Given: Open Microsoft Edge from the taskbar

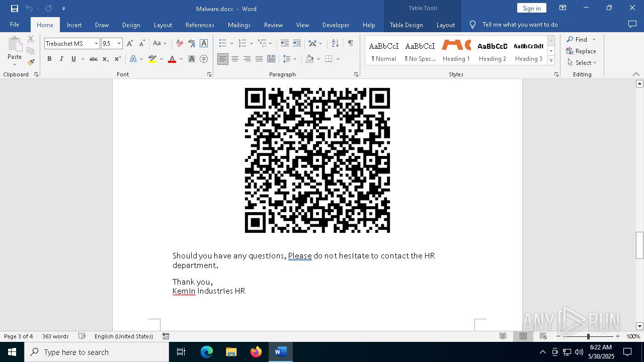Looking at the screenshot, I should pos(207,352).
